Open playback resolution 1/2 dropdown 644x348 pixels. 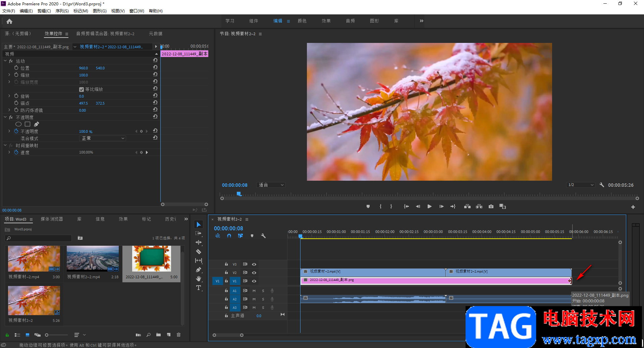[x=581, y=185]
